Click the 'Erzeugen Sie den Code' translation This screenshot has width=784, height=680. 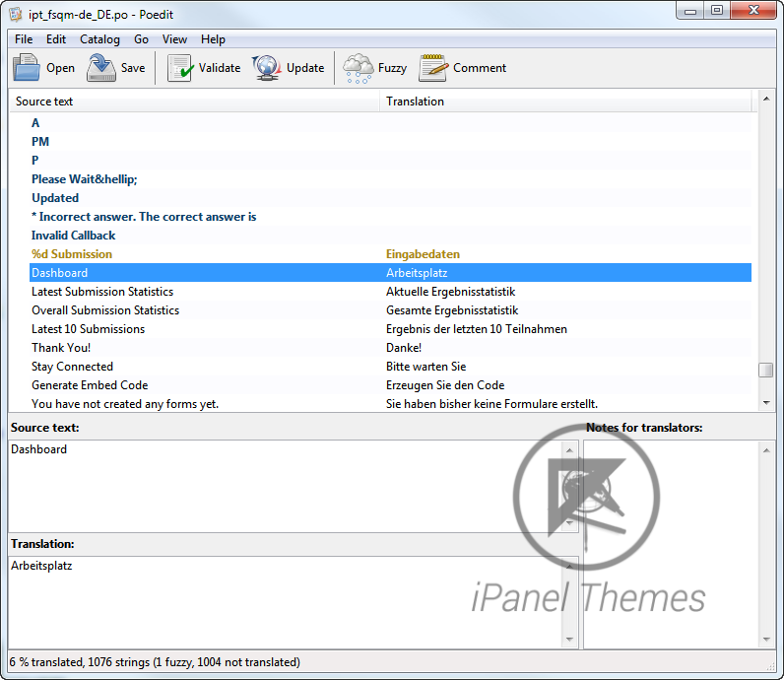tap(445, 385)
